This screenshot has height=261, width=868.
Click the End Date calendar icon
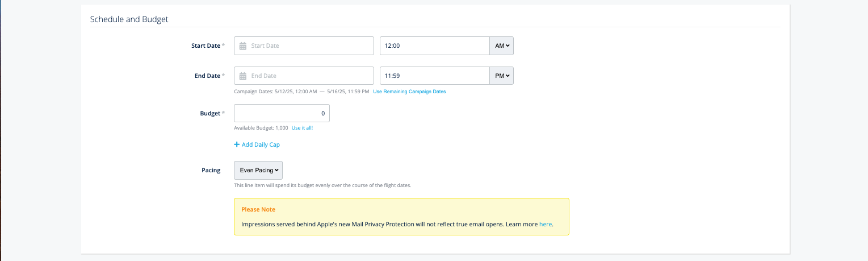(242, 76)
